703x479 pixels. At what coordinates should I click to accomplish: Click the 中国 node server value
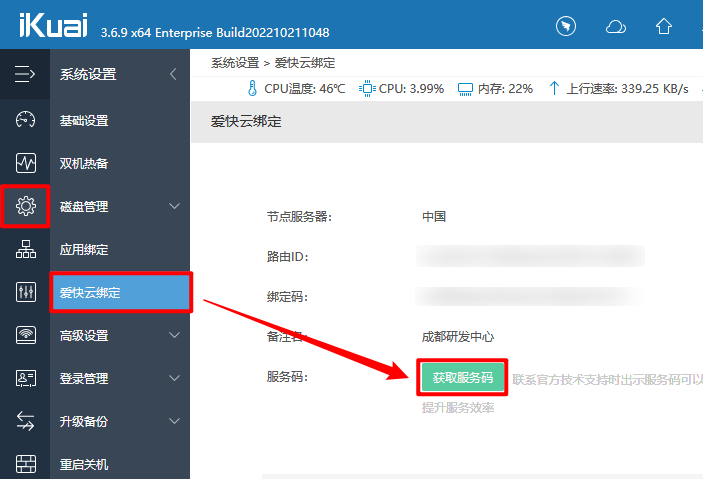(434, 217)
